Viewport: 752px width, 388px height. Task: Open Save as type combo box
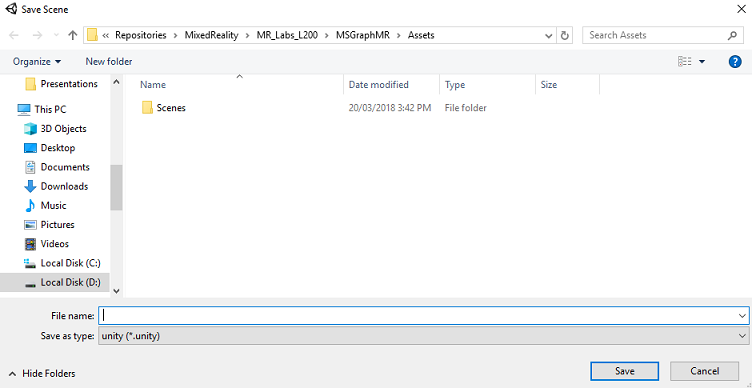pyautogui.click(x=423, y=336)
